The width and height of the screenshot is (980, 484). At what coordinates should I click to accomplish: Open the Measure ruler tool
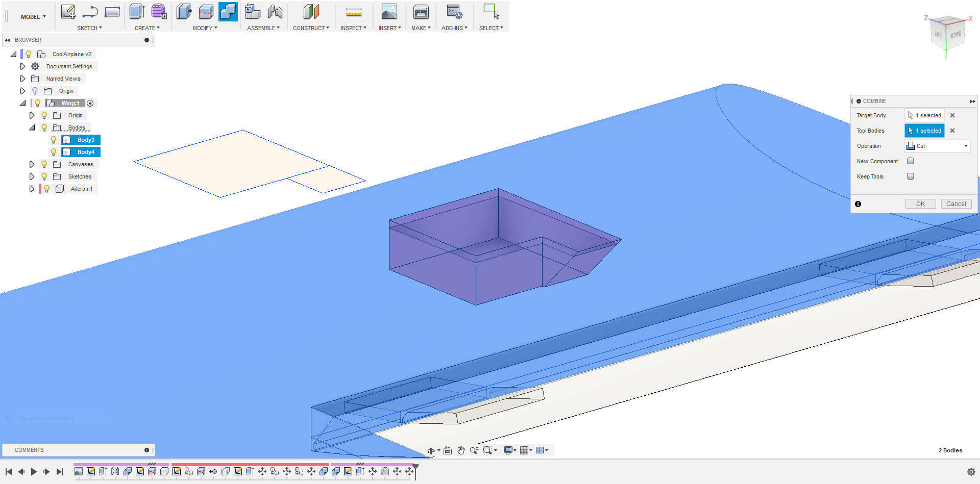pyautogui.click(x=354, y=12)
